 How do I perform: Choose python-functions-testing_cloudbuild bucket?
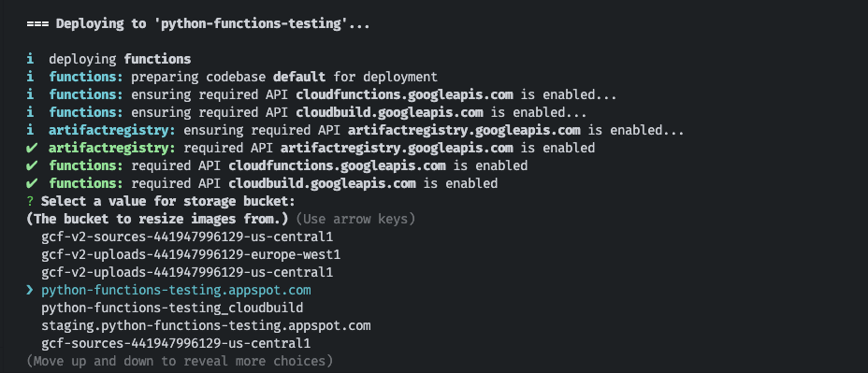click(x=172, y=308)
